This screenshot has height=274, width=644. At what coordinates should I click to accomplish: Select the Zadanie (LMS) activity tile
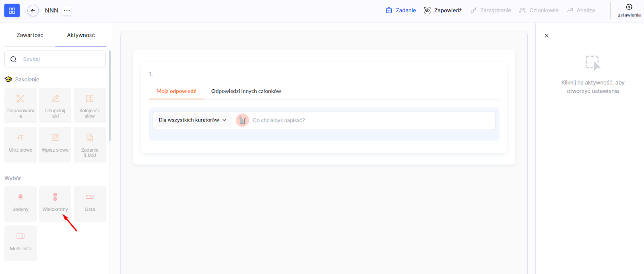[90, 144]
